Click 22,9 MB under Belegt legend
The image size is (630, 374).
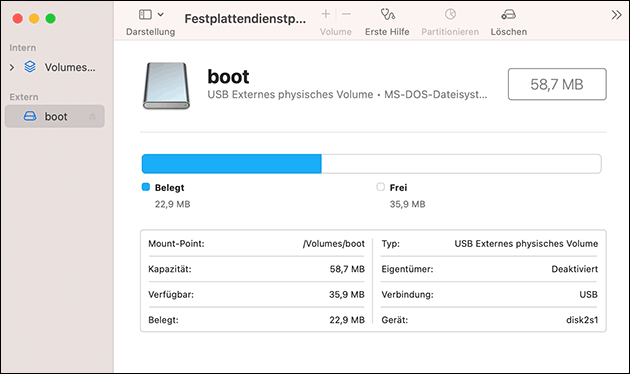click(x=173, y=204)
